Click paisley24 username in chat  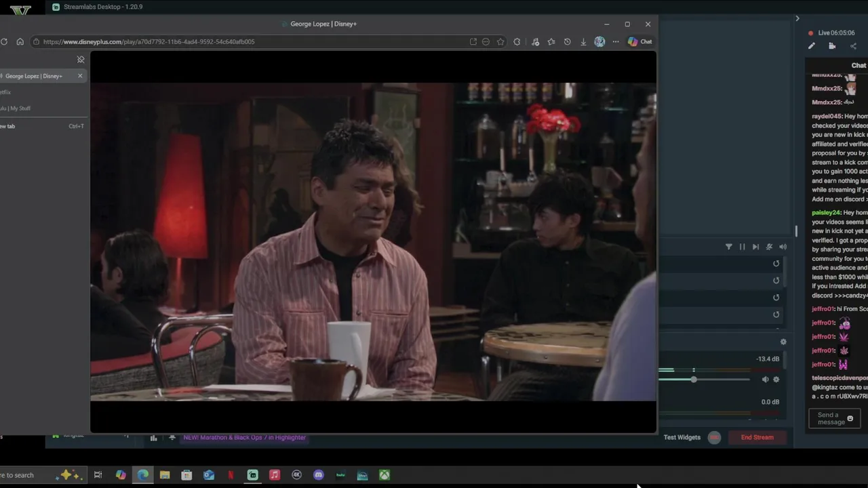tap(826, 213)
